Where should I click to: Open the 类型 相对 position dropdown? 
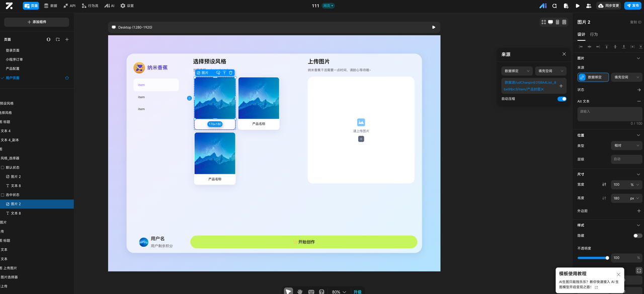tap(627, 145)
